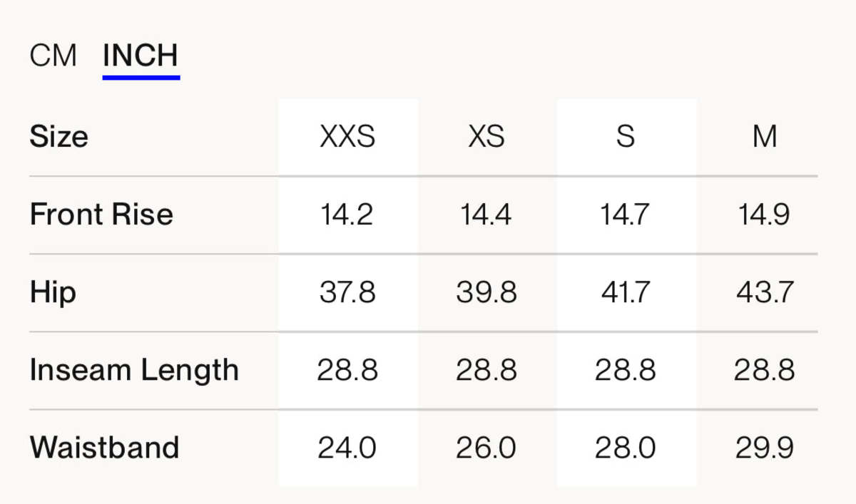Click the XS Waistband value 26.0

tap(486, 448)
